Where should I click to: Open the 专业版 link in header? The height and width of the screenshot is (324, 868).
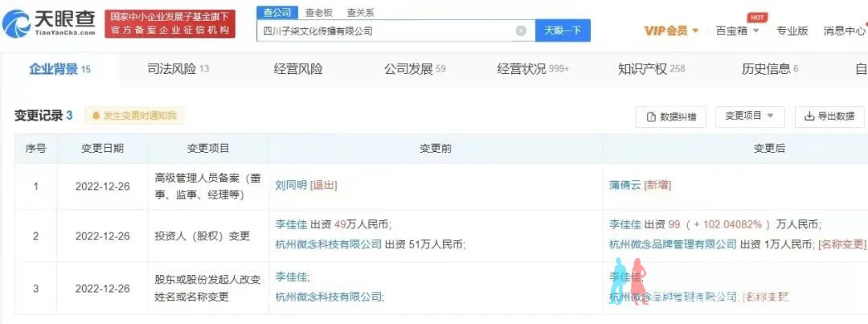(792, 31)
